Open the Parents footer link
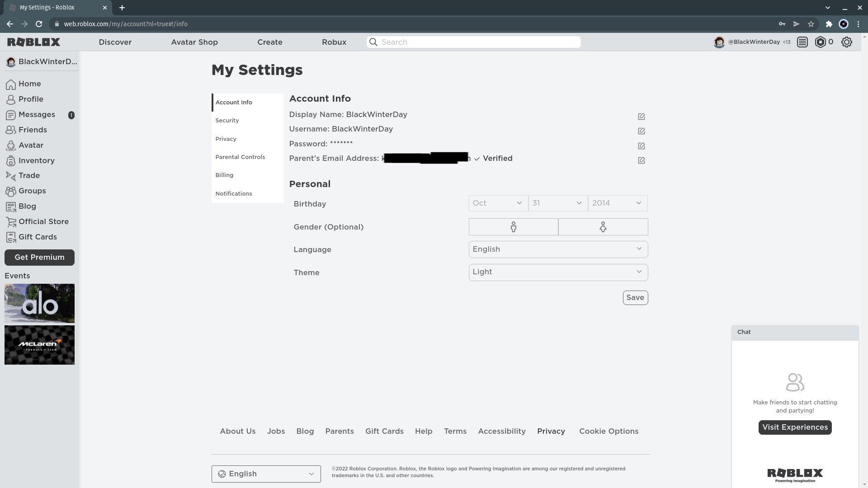The height and width of the screenshot is (488, 868). point(340,432)
